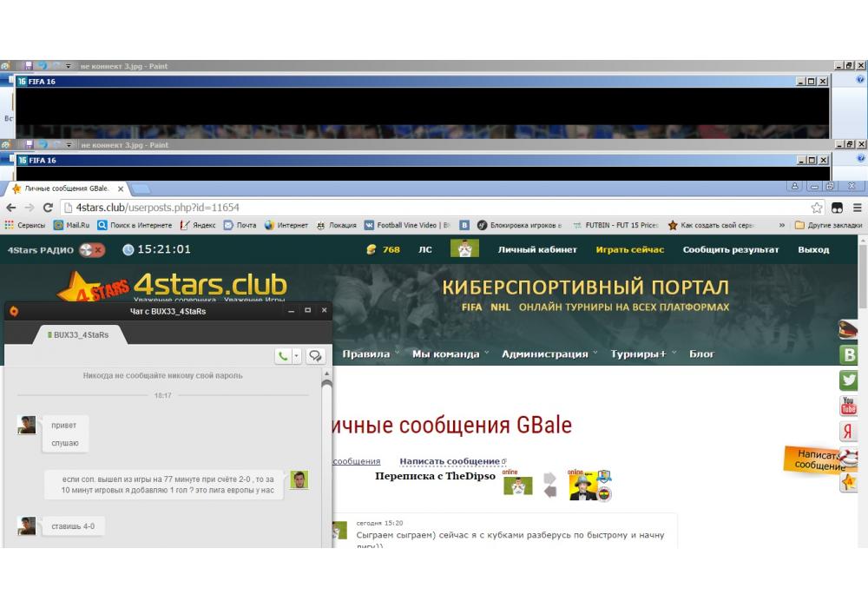Open the Поиск в Интернете bookmark
868x608 pixels.
pos(135,225)
